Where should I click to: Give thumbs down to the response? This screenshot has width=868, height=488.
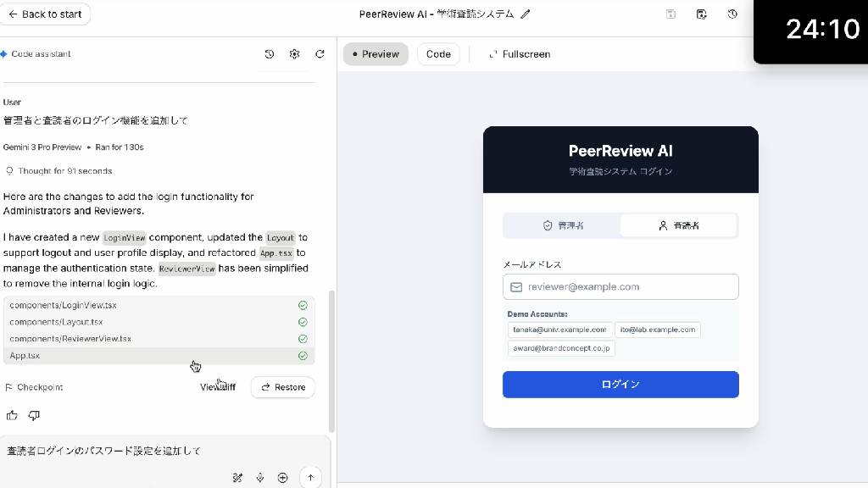[x=34, y=415]
